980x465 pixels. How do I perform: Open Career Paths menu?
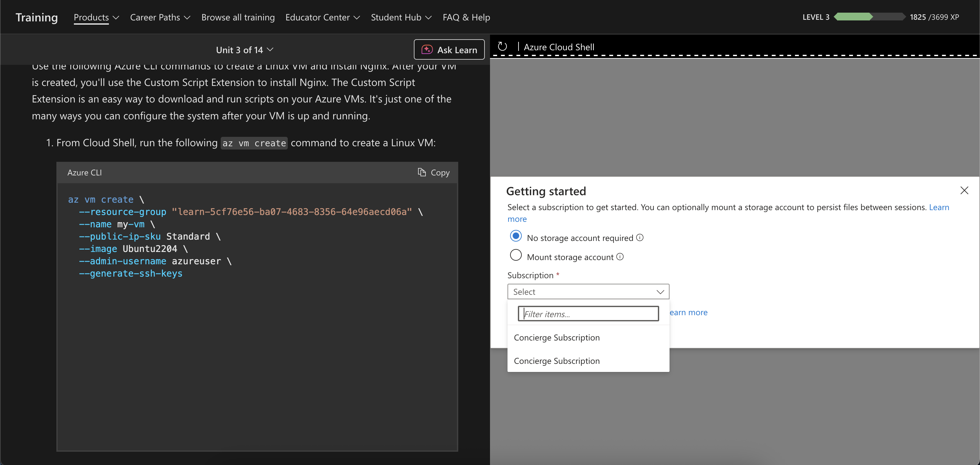click(160, 18)
